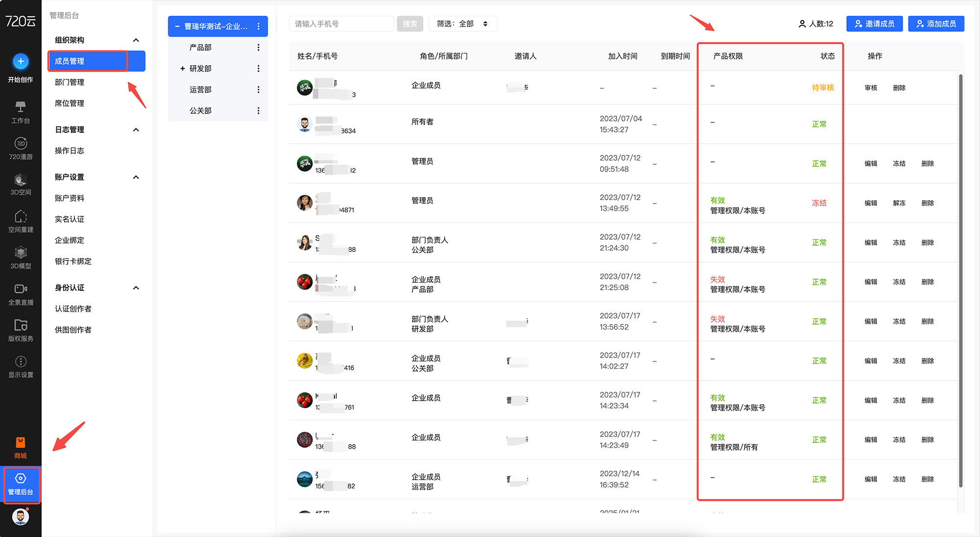Open the 筛选 全部 filter dropdown

coord(463,24)
